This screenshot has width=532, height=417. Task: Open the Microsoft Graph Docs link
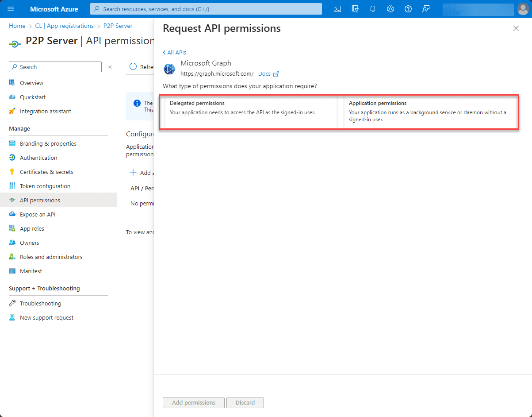pos(268,74)
